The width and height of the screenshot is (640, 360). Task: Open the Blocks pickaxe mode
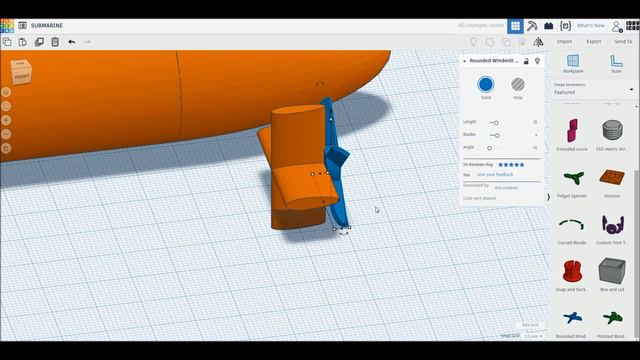click(x=532, y=26)
